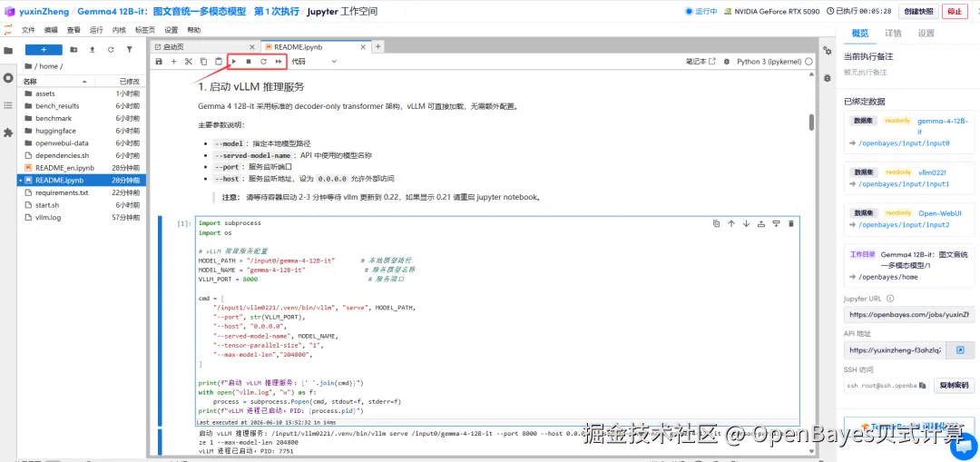Click the red 停止 button
Image resolution: width=980 pixels, height=462 pixels.
click(x=955, y=11)
